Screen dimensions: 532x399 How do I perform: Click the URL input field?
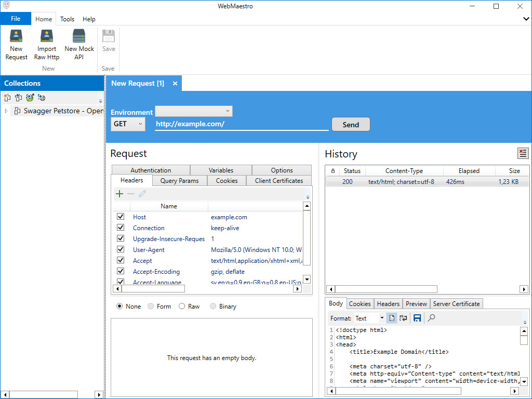click(x=242, y=124)
